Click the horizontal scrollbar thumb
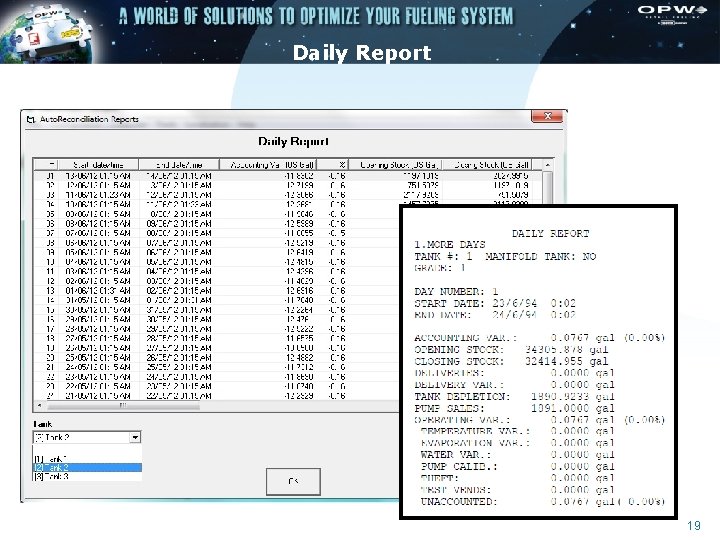720x540 pixels. coord(123,406)
